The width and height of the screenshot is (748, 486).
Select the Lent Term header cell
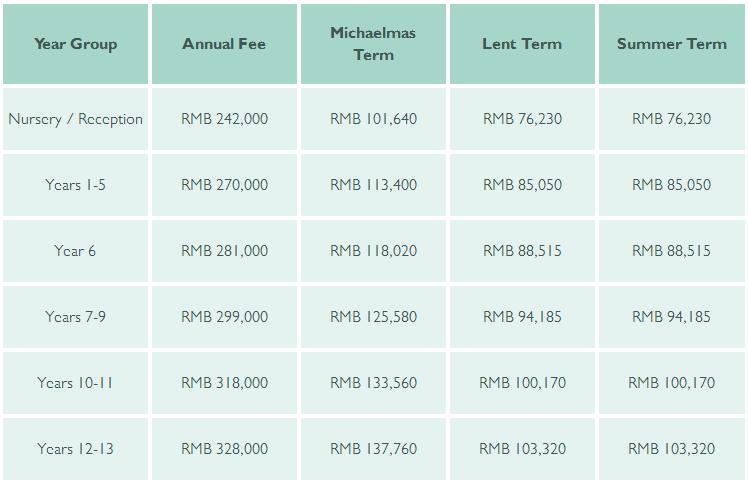pyautogui.click(x=522, y=44)
